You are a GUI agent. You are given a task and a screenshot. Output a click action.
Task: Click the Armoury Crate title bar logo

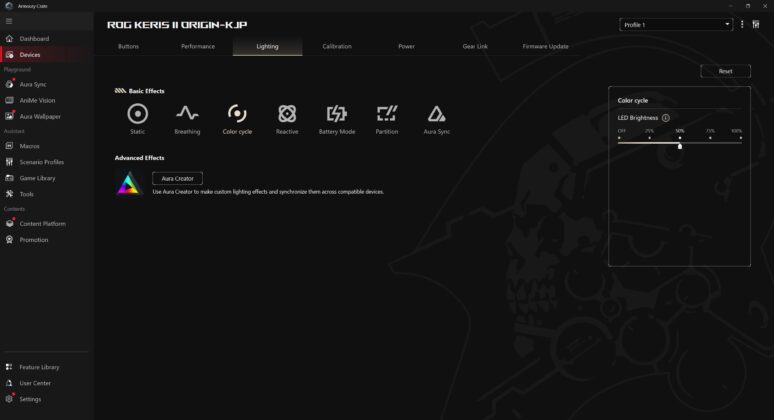point(8,6)
